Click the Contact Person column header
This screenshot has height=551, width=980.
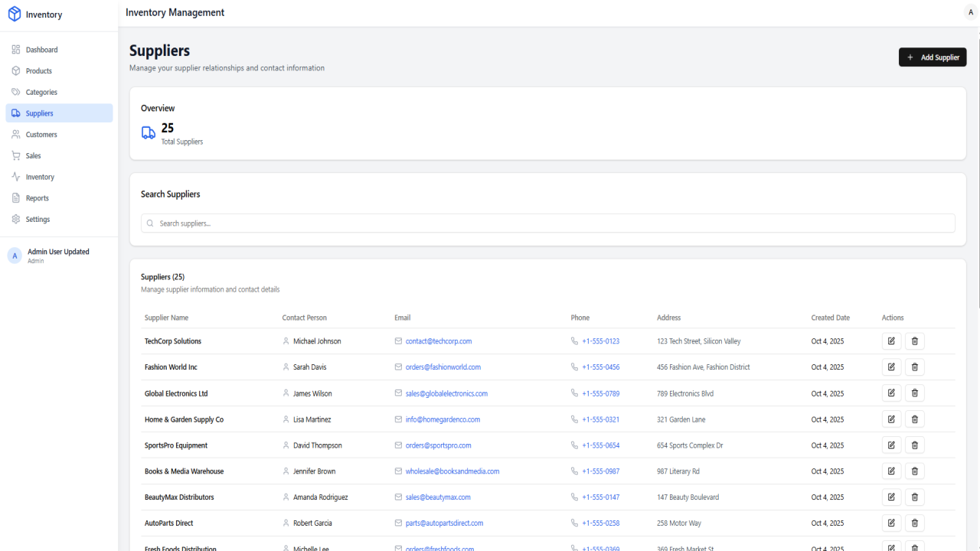coord(305,318)
